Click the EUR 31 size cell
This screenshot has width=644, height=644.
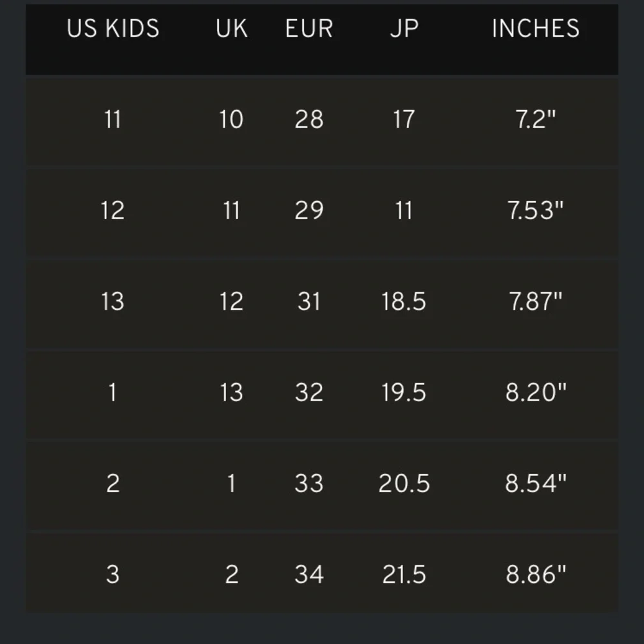tap(309, 301)
